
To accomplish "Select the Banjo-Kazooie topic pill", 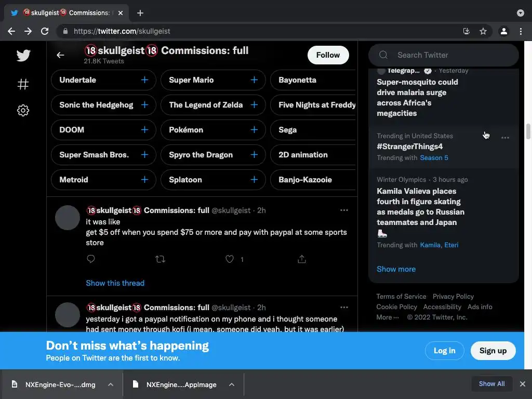I will point(313,180).
